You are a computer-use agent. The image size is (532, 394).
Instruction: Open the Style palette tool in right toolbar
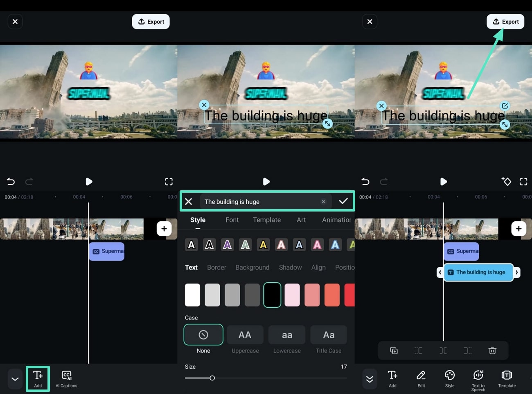450,379
